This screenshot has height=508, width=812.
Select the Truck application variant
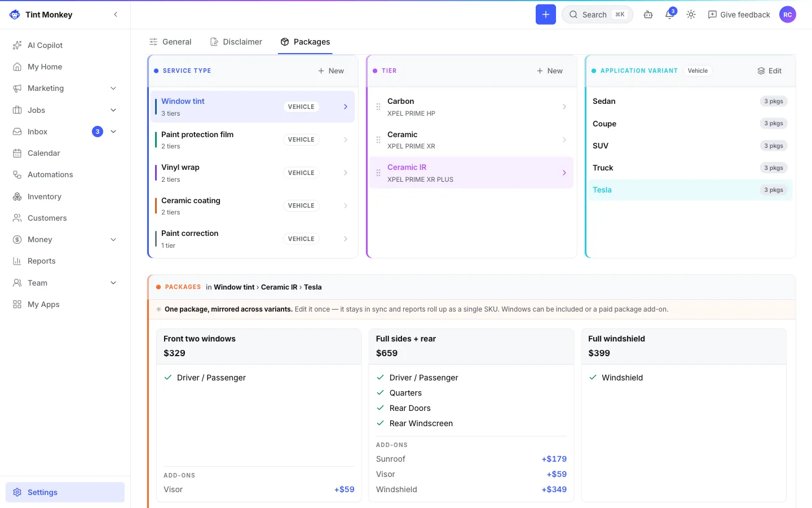point(690,168)
